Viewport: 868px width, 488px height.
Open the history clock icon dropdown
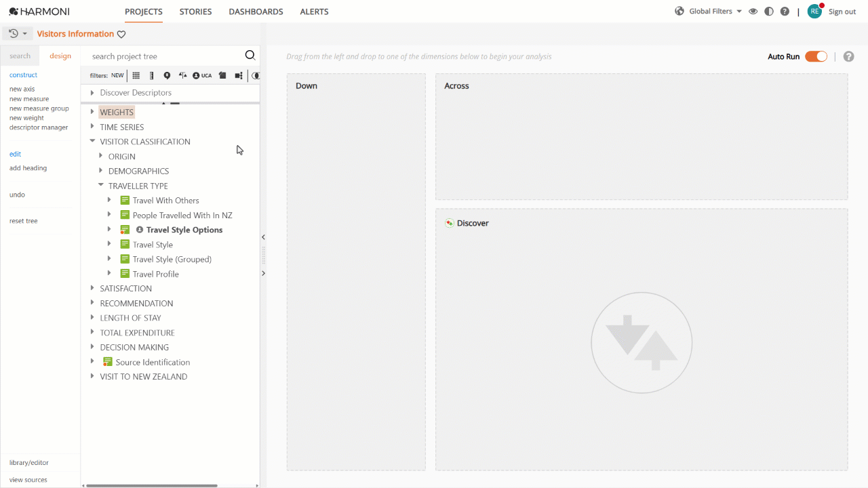pyautogui.click(x=18, y=34)
